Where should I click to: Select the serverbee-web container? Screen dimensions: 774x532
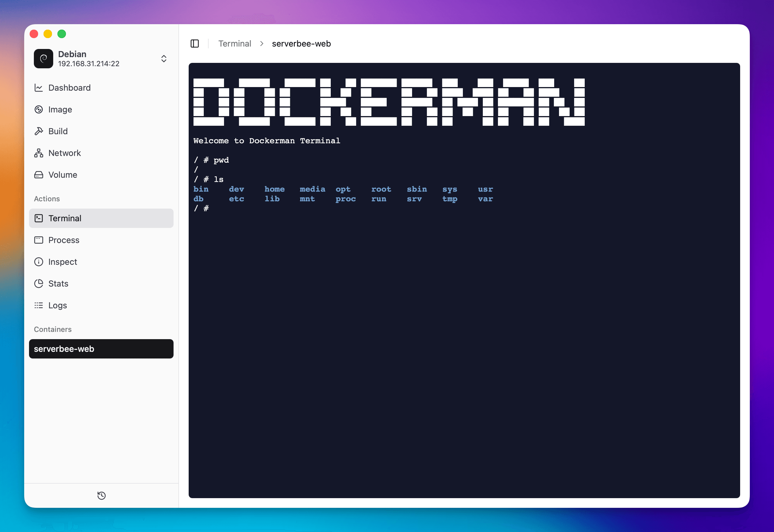101,349
